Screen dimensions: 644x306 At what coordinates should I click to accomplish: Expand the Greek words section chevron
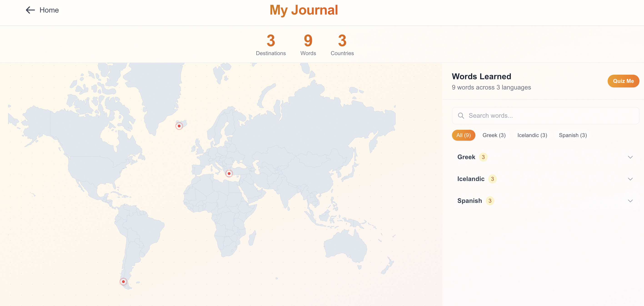(x=630, y=157)
